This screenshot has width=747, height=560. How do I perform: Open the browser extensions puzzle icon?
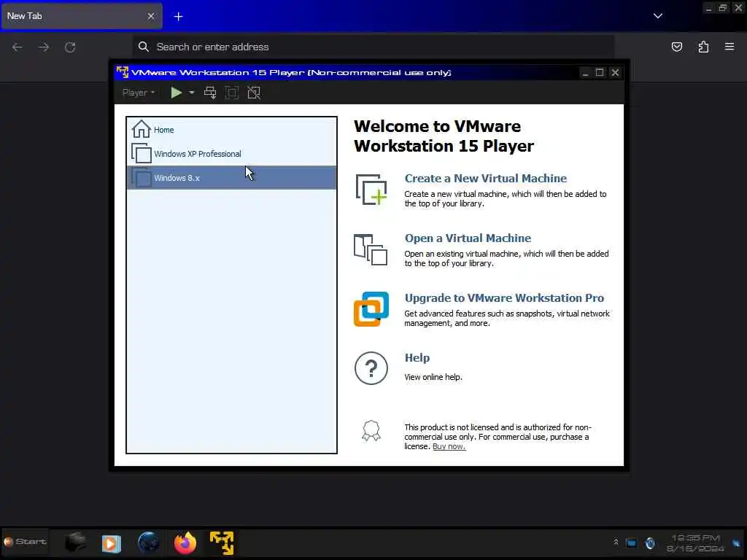[x=703, y=47]
